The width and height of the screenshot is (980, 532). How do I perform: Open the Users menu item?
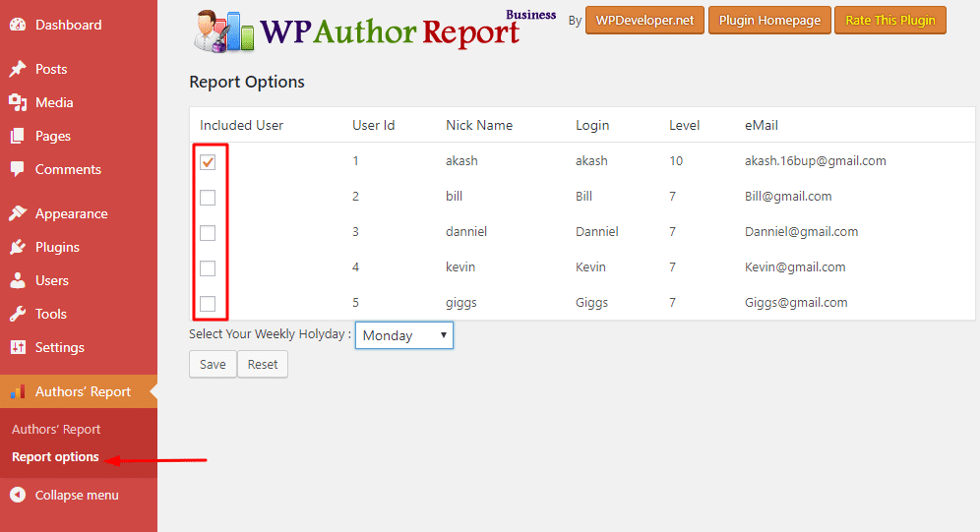tap(52, 280)
